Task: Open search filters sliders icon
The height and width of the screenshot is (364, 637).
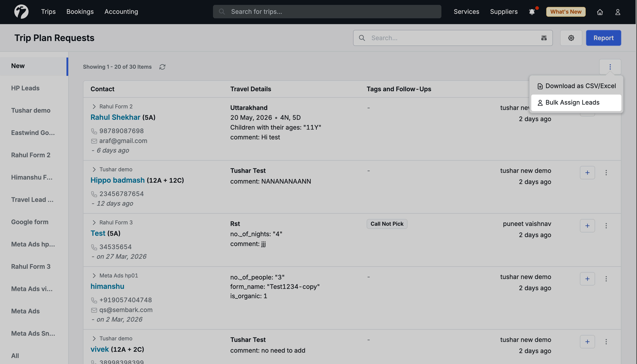Action: pos(544,38)
